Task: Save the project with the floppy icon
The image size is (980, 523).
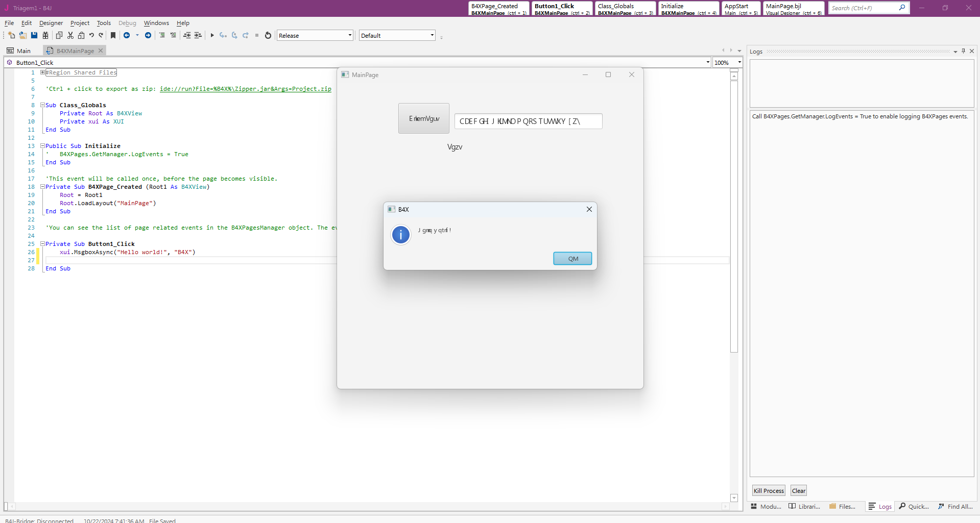Action: click(34, 35)
